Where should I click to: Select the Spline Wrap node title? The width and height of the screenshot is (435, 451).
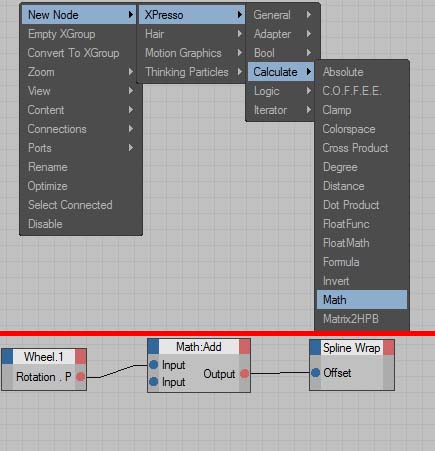[352, 348]
